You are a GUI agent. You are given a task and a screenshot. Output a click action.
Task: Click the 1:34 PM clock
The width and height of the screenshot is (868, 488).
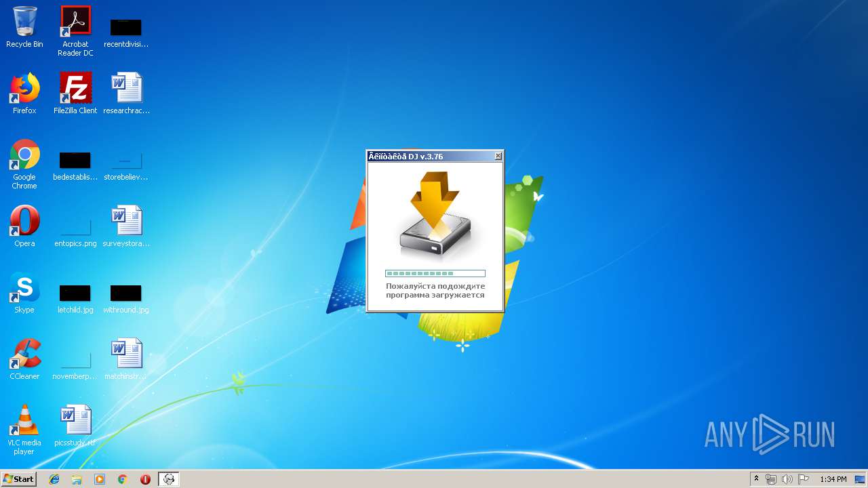pyautogui.click(x=833, y=479)
